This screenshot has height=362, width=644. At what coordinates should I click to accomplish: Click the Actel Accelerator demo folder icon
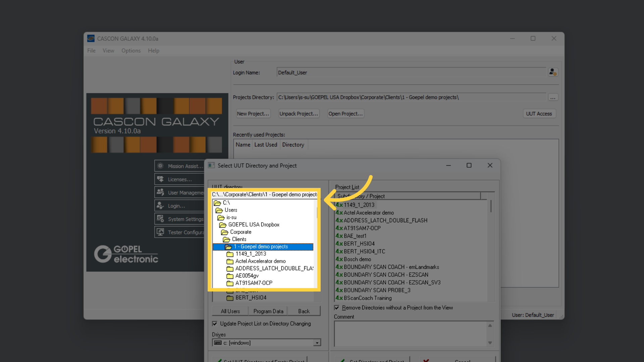pos(230,261)
